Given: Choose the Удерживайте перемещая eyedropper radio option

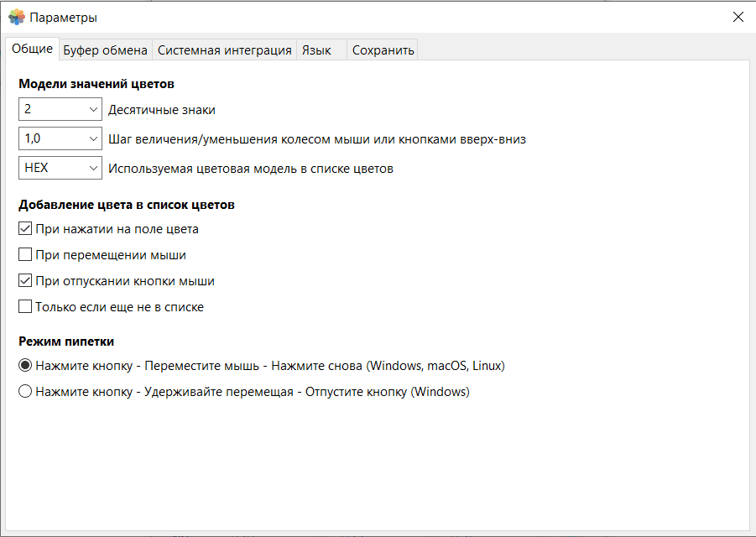Looking at the screenshot, I should pos(25,392).
